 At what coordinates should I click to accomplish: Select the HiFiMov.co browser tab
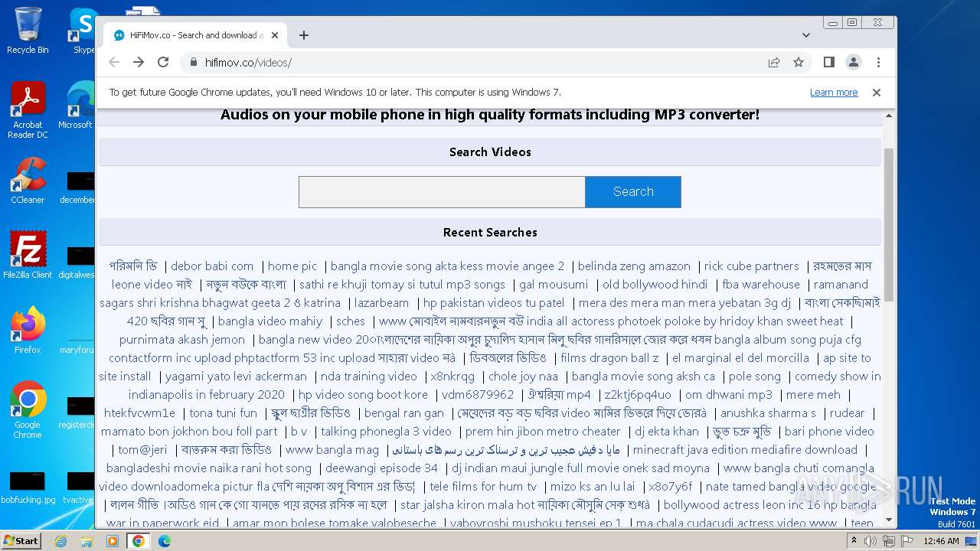(195, 35)
